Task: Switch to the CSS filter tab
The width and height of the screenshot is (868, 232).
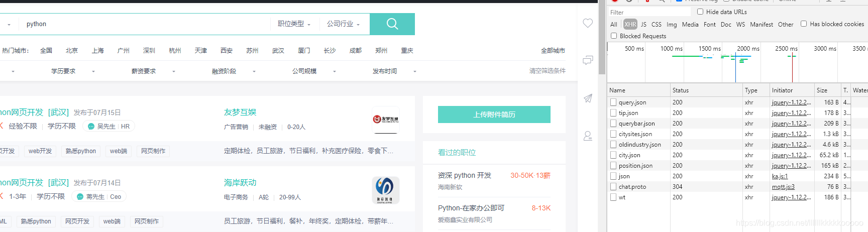Action: click(657, 24)
